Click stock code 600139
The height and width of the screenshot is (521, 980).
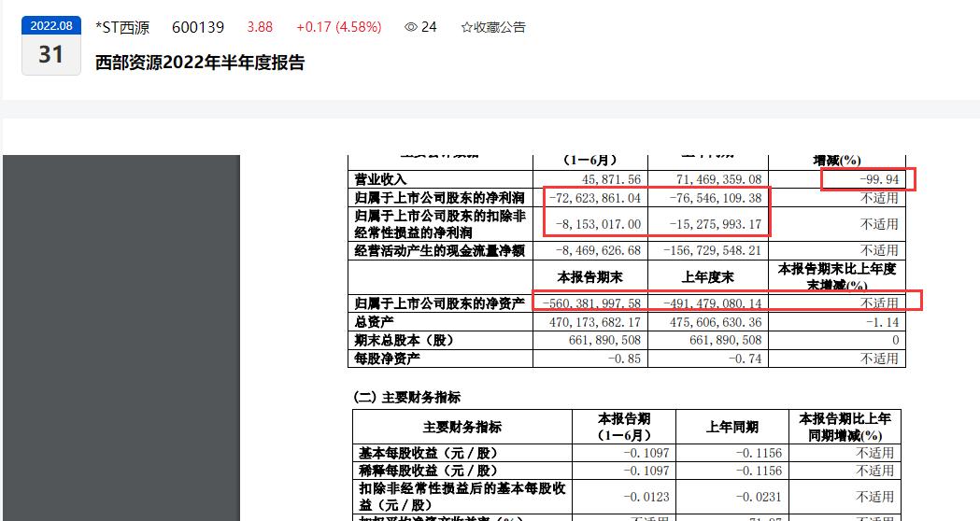click(x=198, y=27)
